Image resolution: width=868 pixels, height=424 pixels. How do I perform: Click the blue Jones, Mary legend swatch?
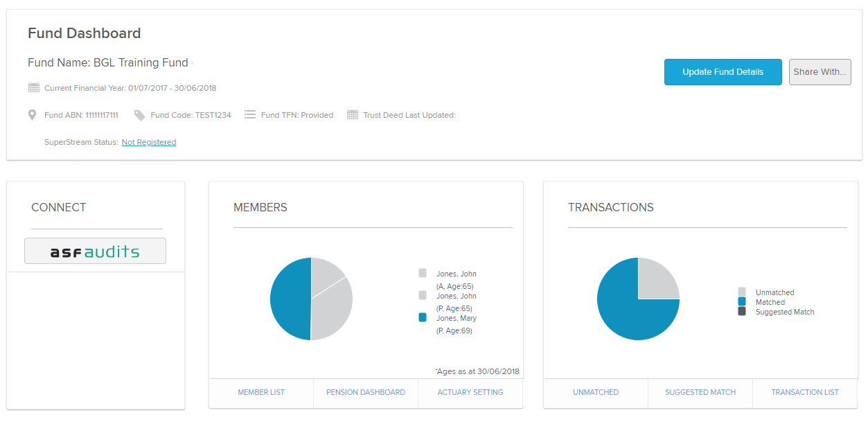[423, 317]
